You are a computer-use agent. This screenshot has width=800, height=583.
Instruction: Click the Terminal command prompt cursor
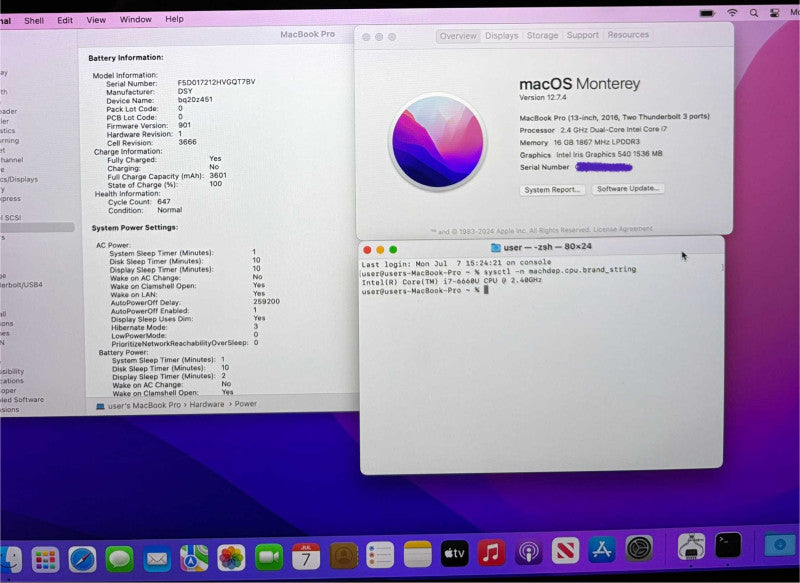[486, 290]
